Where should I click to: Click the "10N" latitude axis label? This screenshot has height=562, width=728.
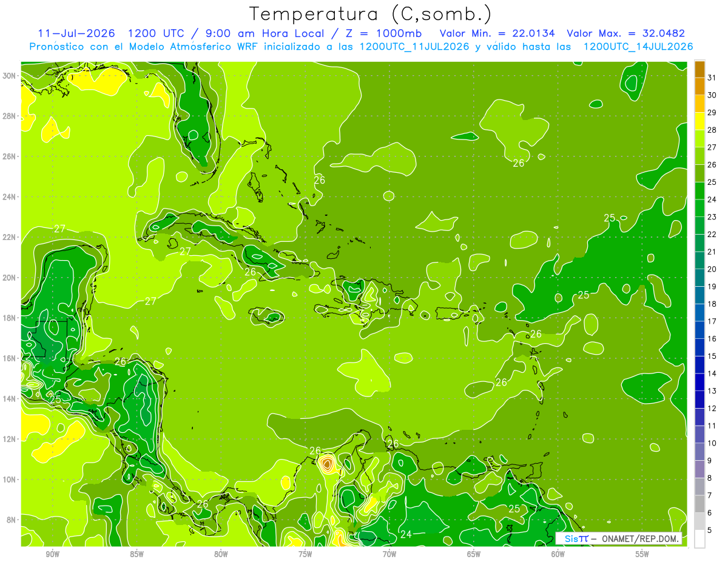9,480
